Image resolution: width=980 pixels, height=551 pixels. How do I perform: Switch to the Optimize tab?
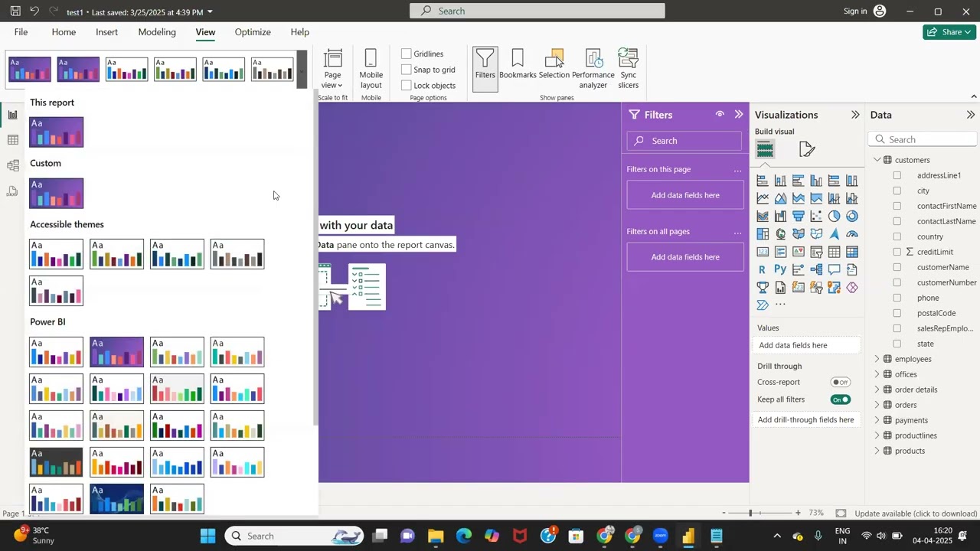(253, 32)
